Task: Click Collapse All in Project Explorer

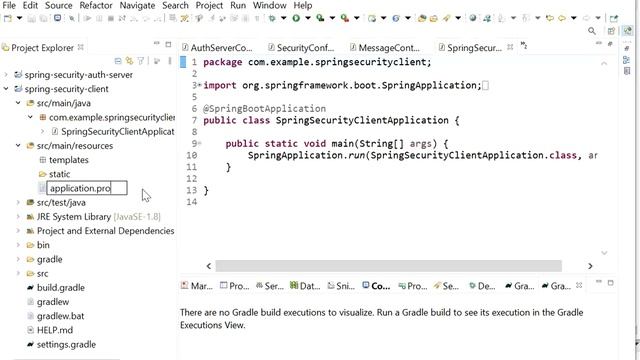Action: click(118, 61)
